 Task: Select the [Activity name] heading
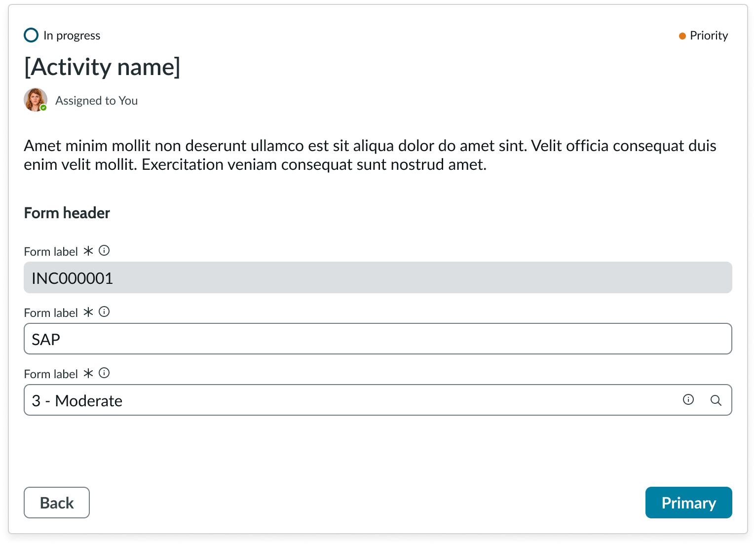(x=102, y=67)
